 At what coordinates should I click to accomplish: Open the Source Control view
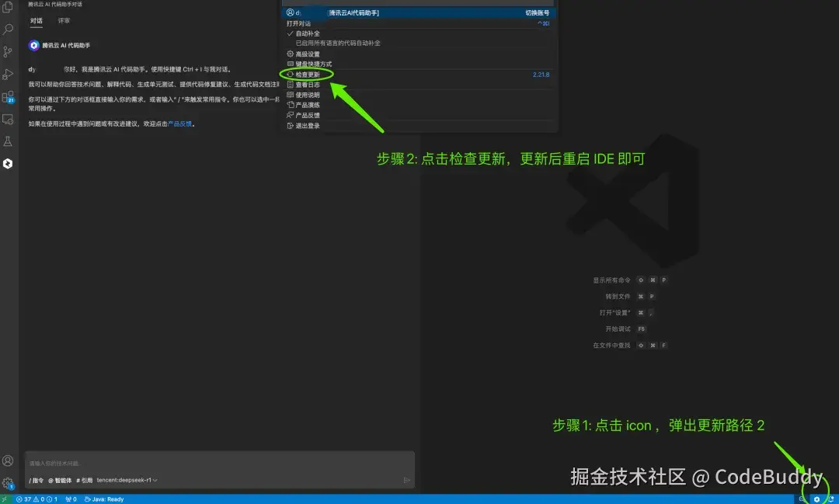(8, 51)
